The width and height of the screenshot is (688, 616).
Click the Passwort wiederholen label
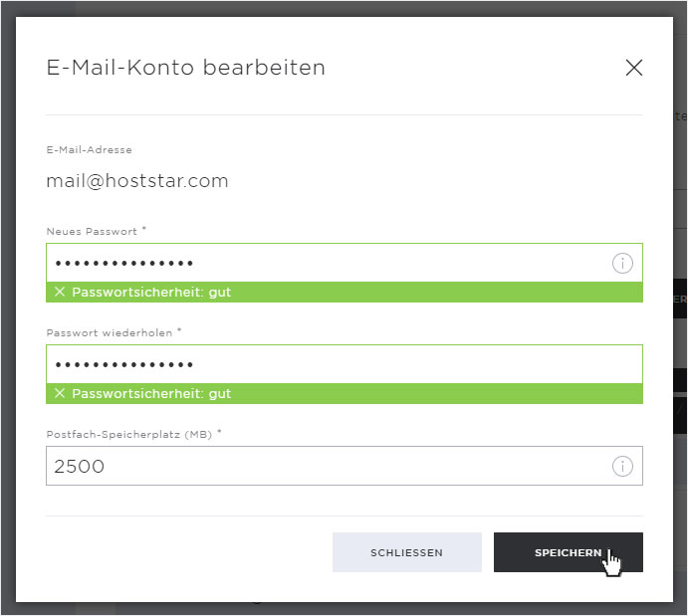[110, 332]
